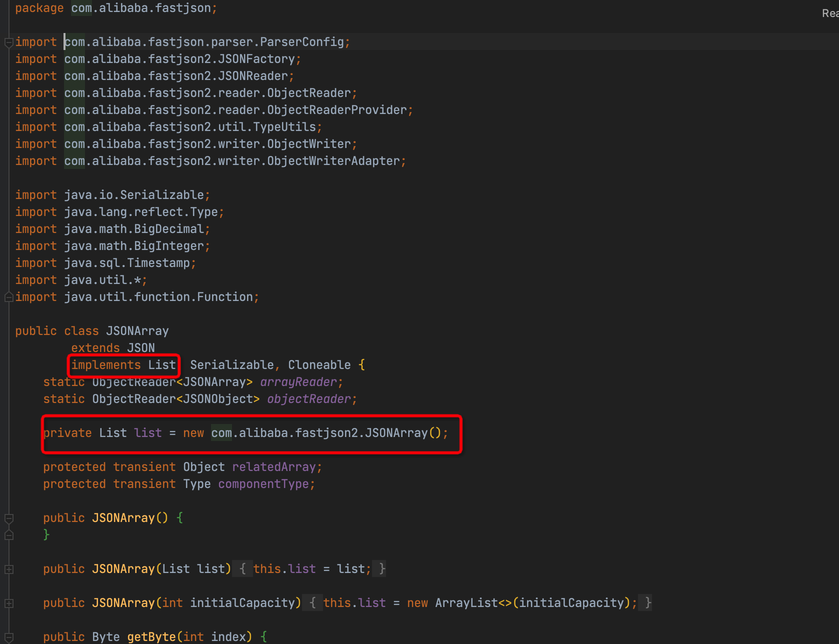Click the plus fold box next to JSONArray(List) line
Image resolution: width=839 pixels, height=644 pixels.
tap(8, 568)
